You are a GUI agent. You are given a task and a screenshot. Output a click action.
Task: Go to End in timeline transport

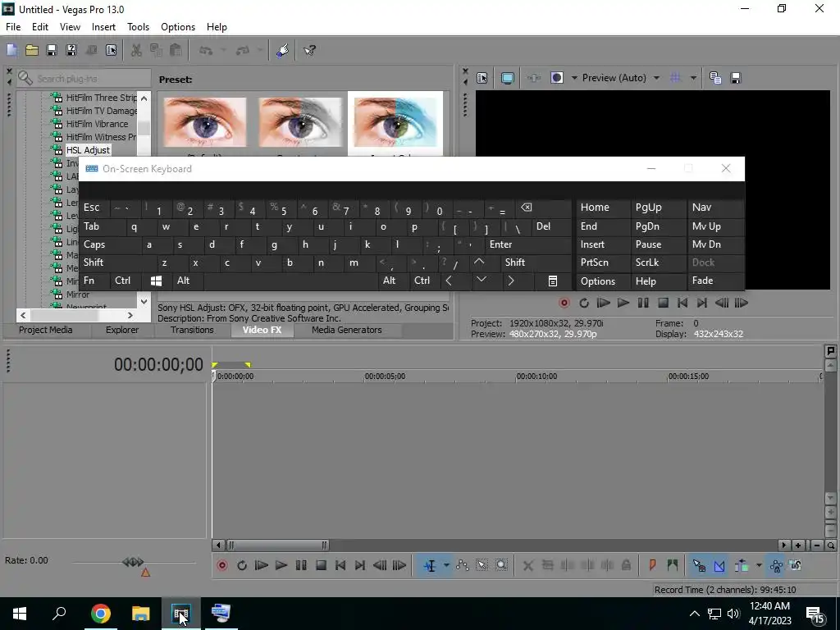360,566
